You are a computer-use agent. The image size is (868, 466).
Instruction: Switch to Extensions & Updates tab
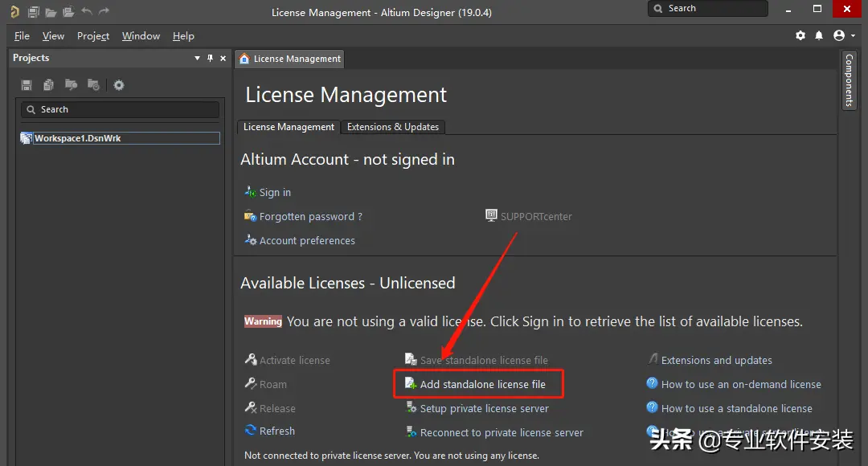pos(392,127)
